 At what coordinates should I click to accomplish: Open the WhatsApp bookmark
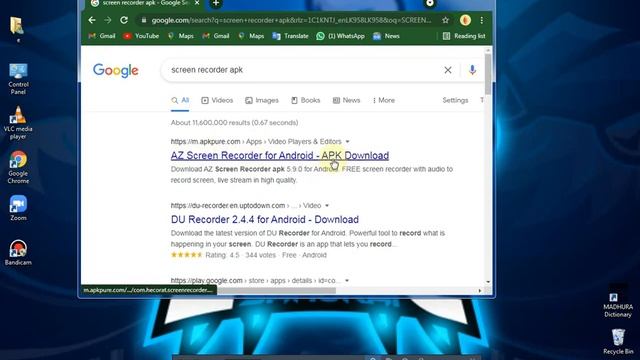340,36
